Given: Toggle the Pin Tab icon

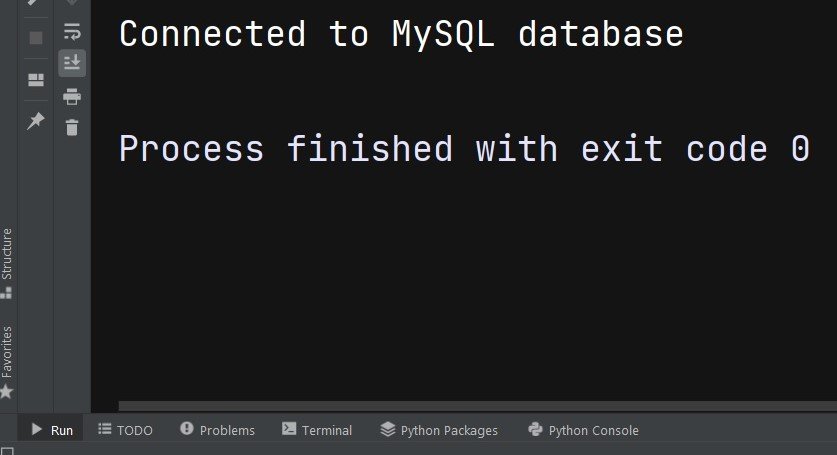Looking at the screenshot, I should pos(36,121).
